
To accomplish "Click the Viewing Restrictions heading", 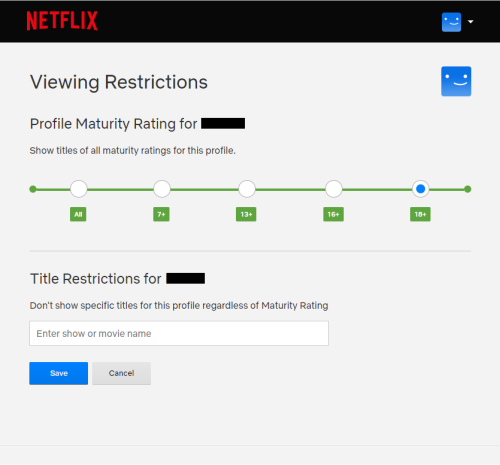I will pos(119,82).
